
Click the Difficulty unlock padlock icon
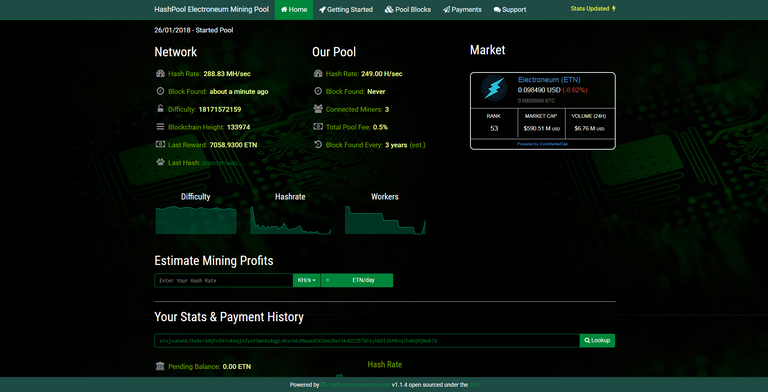160,109
